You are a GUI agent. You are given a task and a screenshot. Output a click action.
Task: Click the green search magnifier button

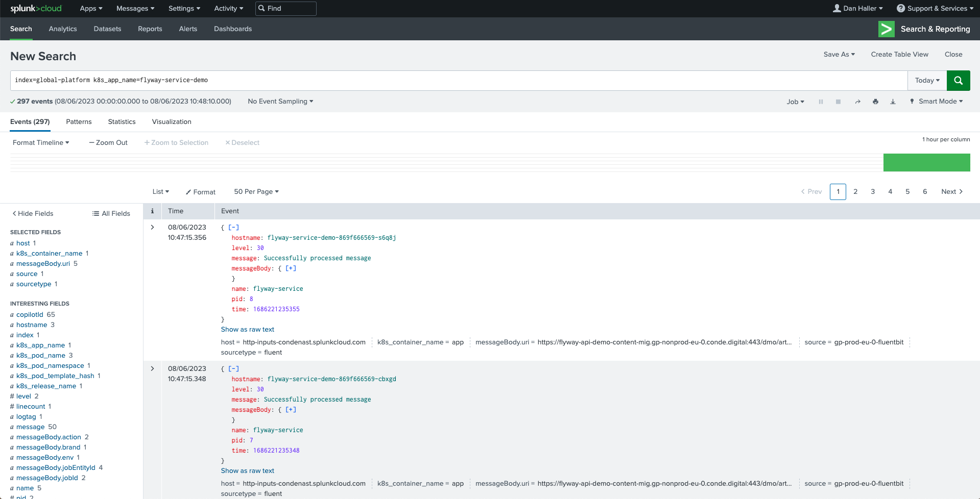point(958,80)
